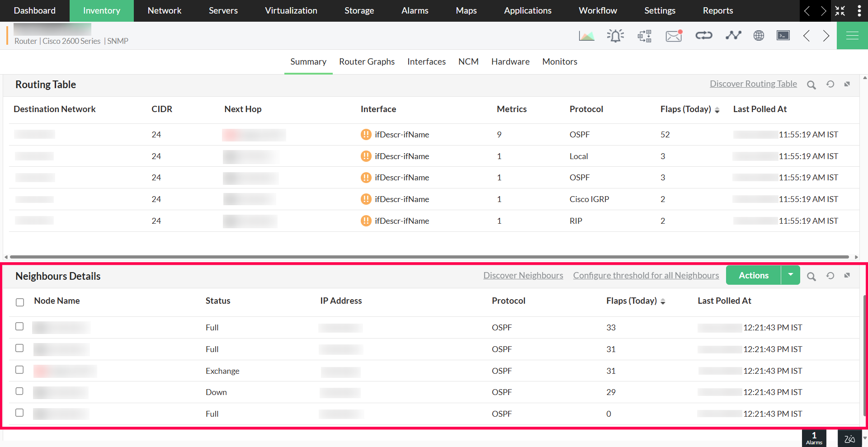Click Configure threshold for all Neighbours link
The height and width of the screenshot is (447, 868).
[646, 275]
